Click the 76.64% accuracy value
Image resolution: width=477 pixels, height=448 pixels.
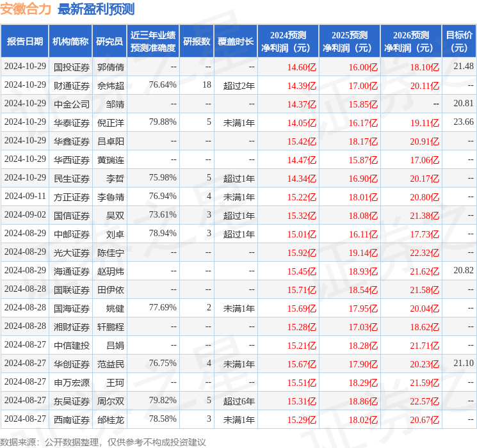163,85
